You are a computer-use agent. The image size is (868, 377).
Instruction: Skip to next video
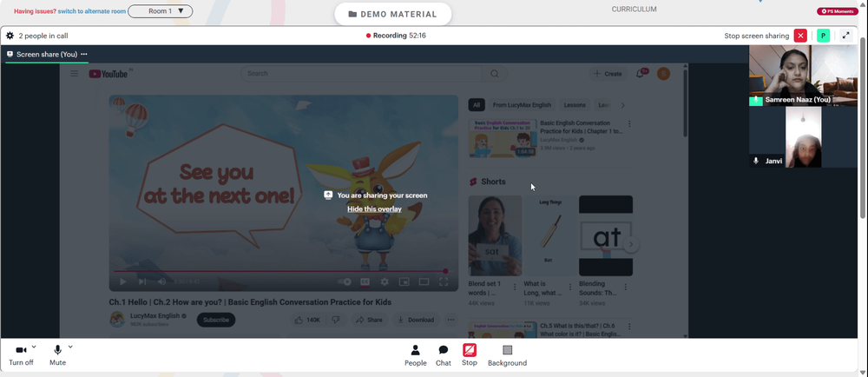[x=142, y=281]
